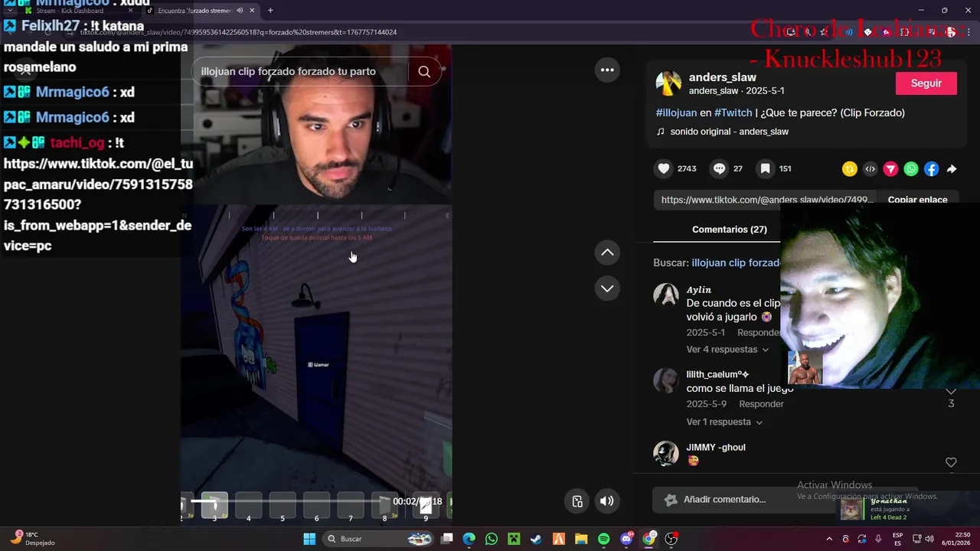Screen dimensions: 980x551
Task: Open more share options arrow
Action: pyautogui.click(x=952, y=169)
